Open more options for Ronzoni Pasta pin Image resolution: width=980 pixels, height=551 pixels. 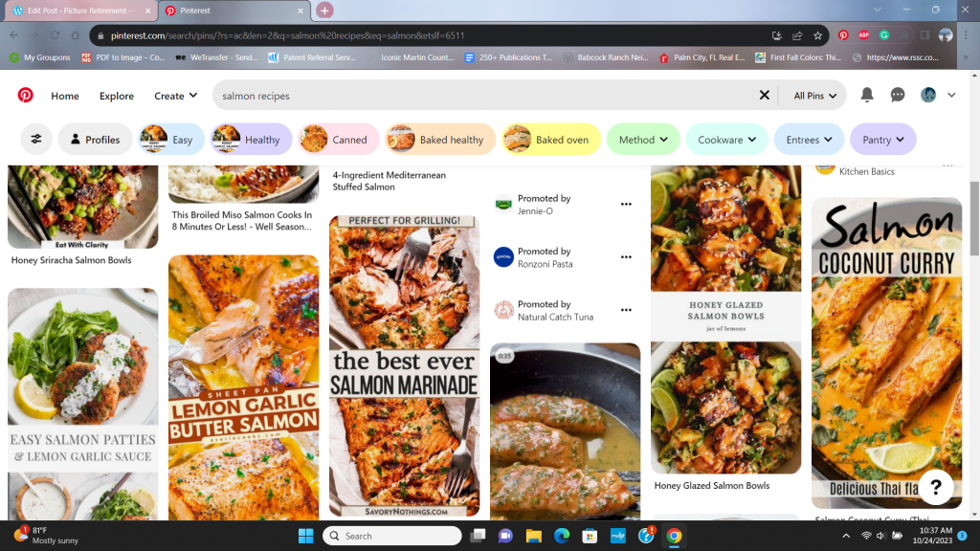coord(626,257)
